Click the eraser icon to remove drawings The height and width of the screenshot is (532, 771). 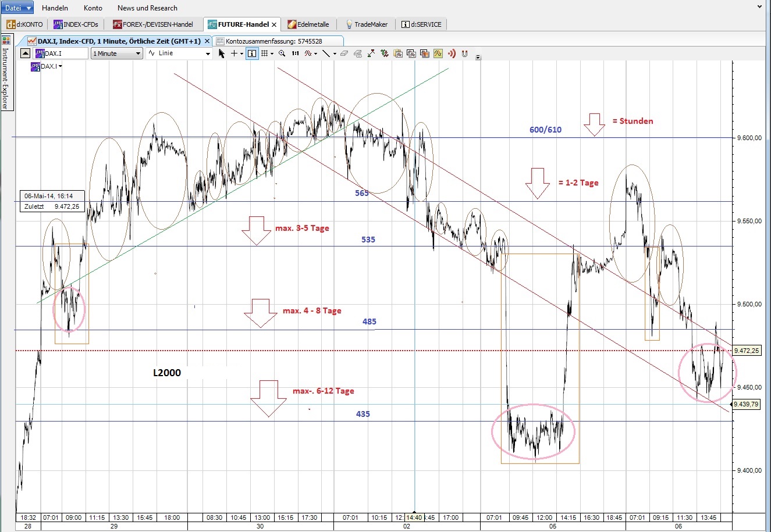pyautogui.click(x=343, y=53)
